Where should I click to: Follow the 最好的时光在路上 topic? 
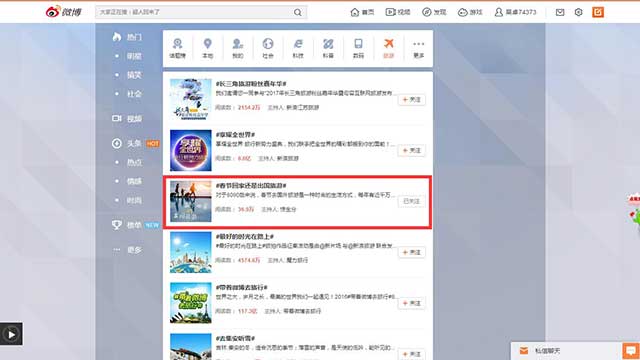click(x=411, y=252)
